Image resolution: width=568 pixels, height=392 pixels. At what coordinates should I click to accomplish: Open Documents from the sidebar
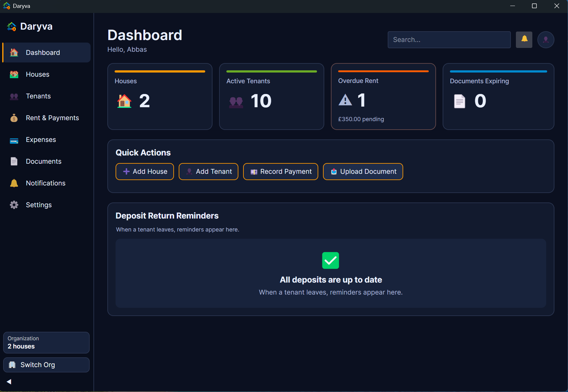44,161
